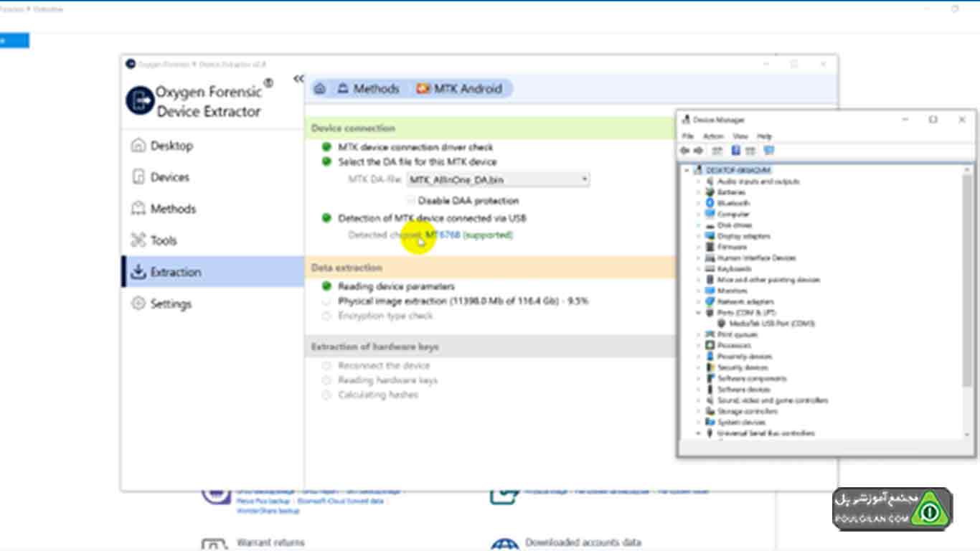Click the System devices icon in Device Manager
980x551 pixels.
click(710, 423)
